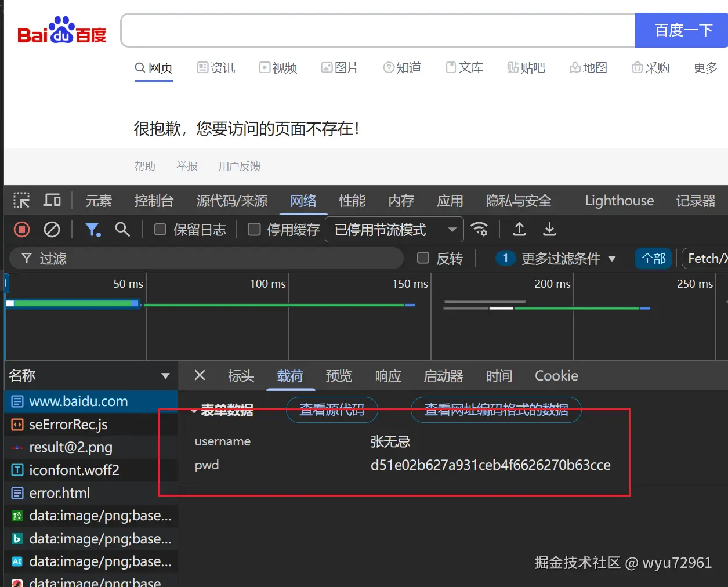Select the 载荷 request tab
This screenshot has width=728, height=587.
(x=290, y=376)
